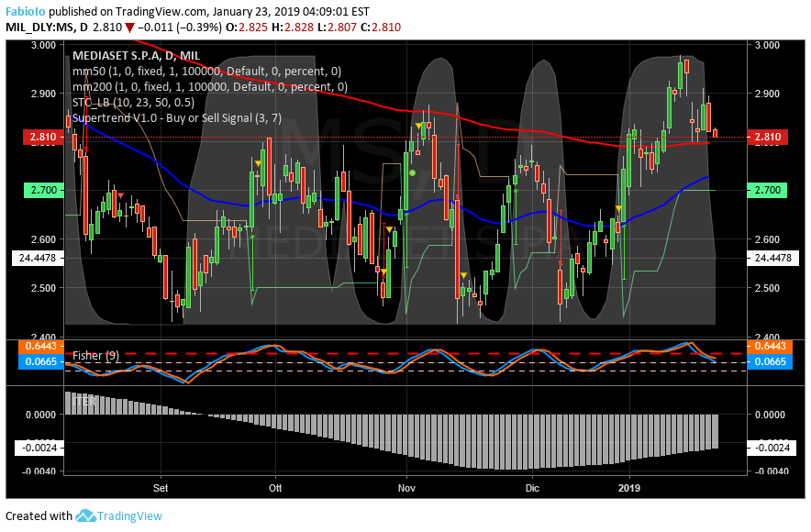The width and height of the screenshot is (811, 532).
Task: Click the left blue 0.0665 Fisher value
Action: [41, 361]
